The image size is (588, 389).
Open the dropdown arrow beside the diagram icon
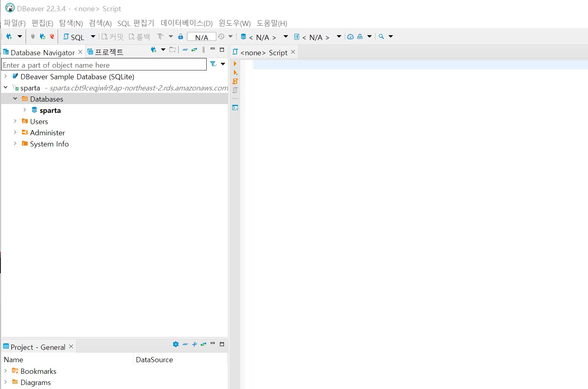(x=370, y=36)
